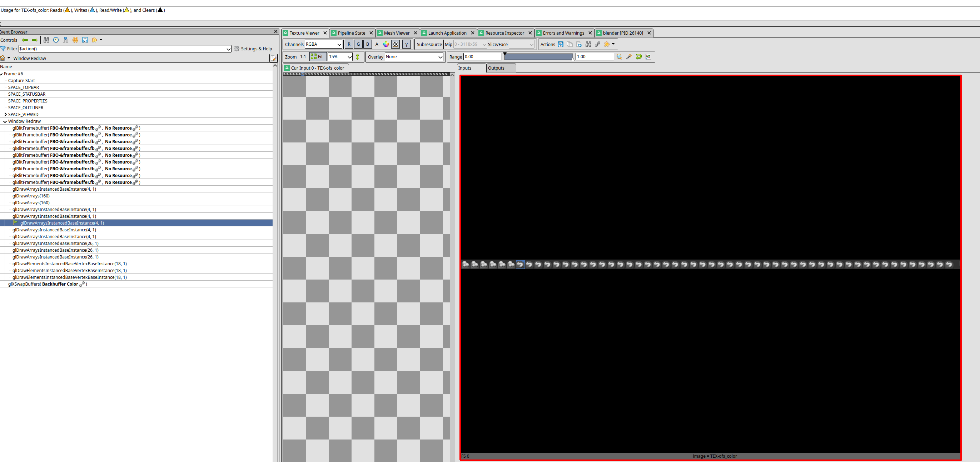The image size is (980, 462).
Task: Click the orange asterisk bookmark icon
Action: point(75,40)
